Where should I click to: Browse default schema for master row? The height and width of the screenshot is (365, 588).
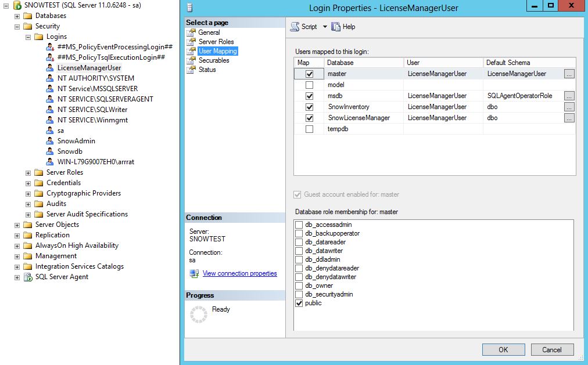pos(569,74)
